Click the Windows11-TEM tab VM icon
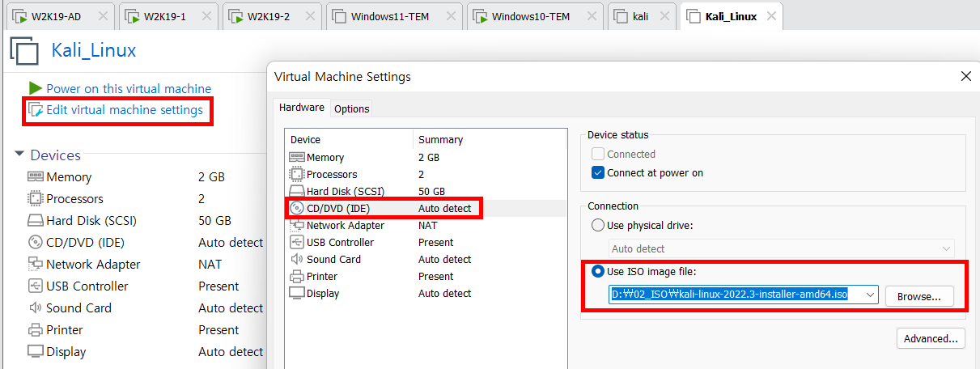The width and height of the screenshot is (980, 369). [x=339, y=16]
